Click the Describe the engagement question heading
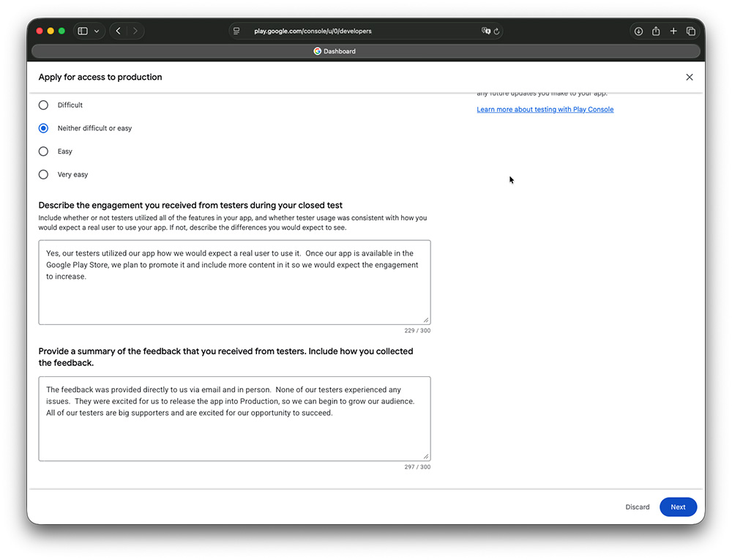Image resolution: width=732 pixels, height=560 pixels. (190, 205)
